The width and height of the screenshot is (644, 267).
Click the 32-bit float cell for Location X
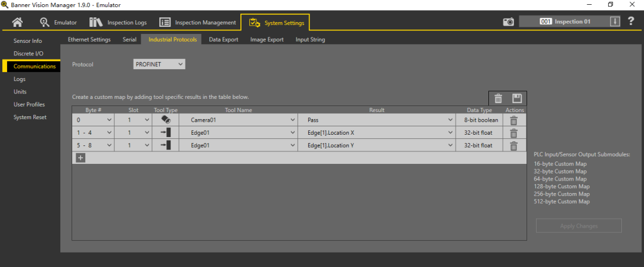point(479,133)
